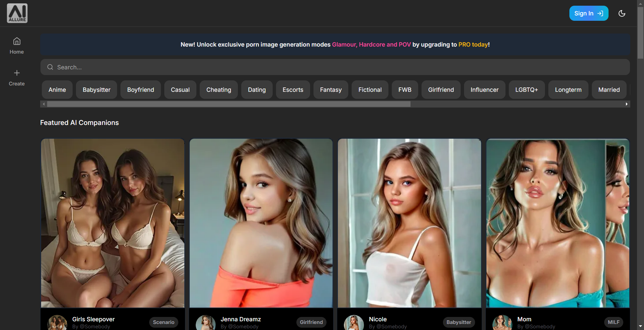The height and width of the screenshot is (330, 644).
Task: Select the FWB category
Action: [x=405, y=90]
